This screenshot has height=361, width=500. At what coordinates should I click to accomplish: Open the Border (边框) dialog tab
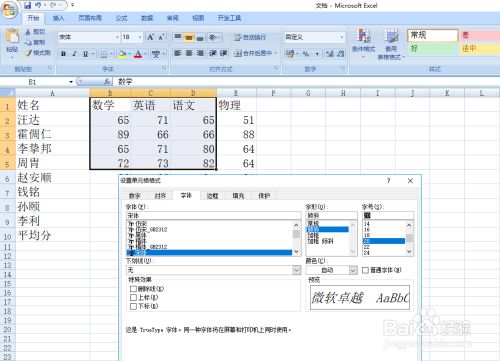pyautogui.click(x=212, y=196)
